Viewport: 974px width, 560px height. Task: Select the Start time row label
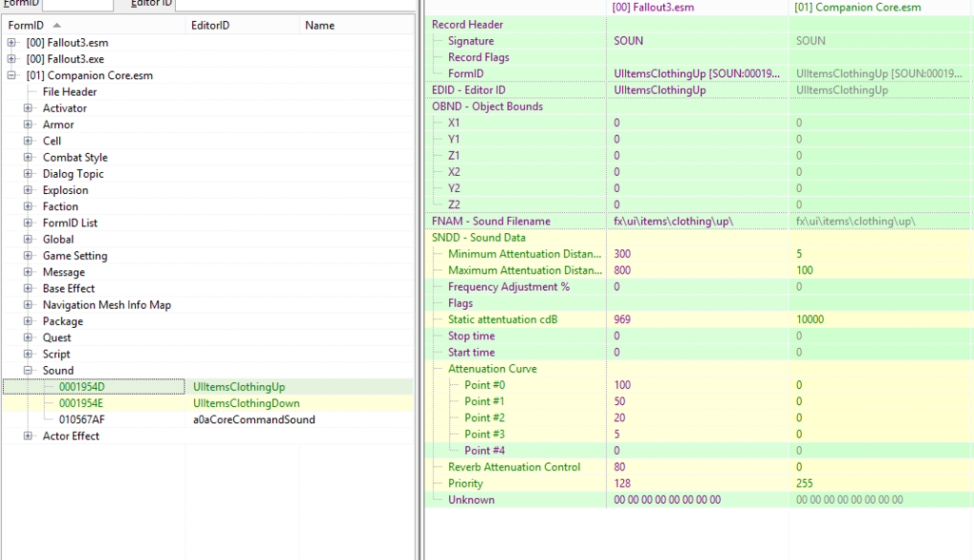pos(472,352)
